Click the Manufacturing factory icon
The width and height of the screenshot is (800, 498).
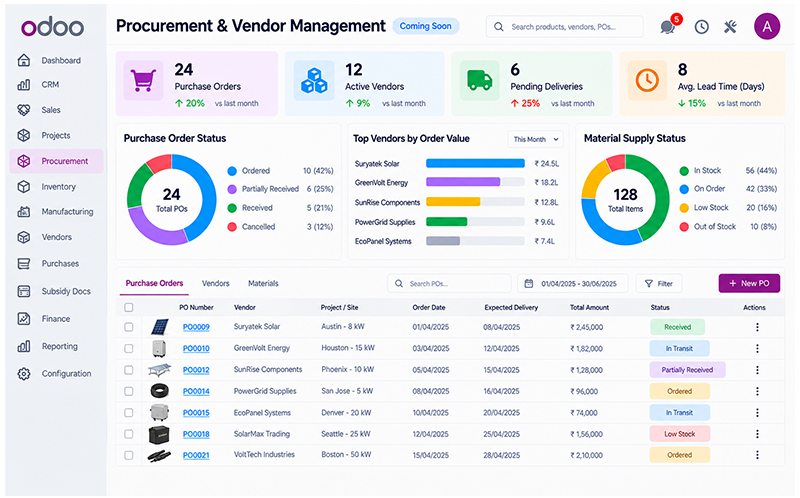pyautogui.click(x=23, y=211)
